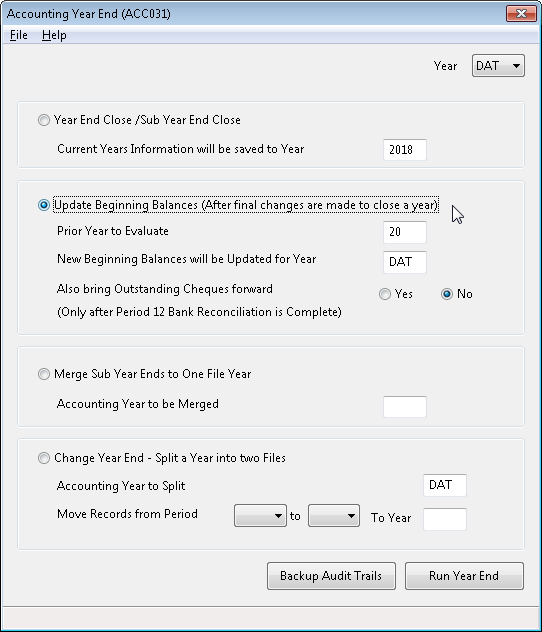This screenshot has height=632, width=542.
Task: Select Year End Close /Sub Year End Close option
Action: coord(44,120)
